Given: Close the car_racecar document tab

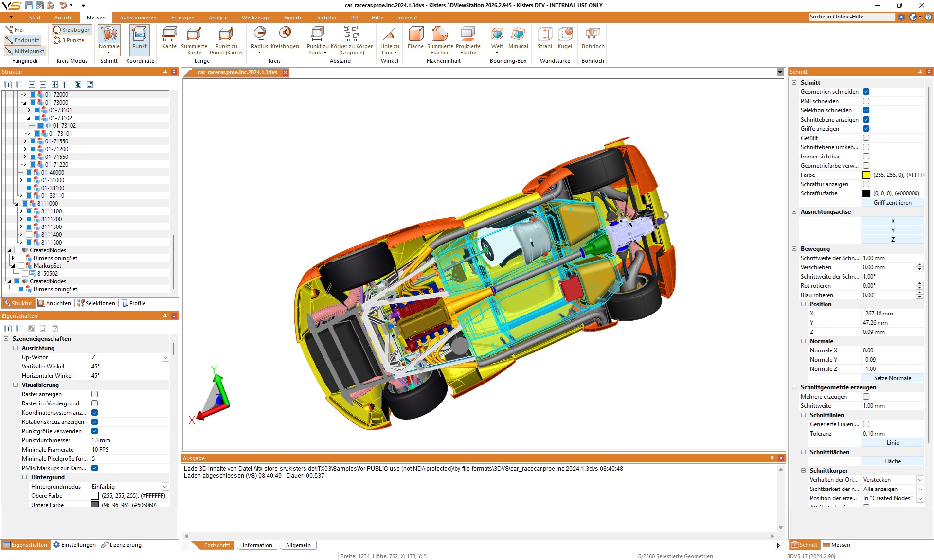Looking at the screenshot, I should click(x=286, y=72).
